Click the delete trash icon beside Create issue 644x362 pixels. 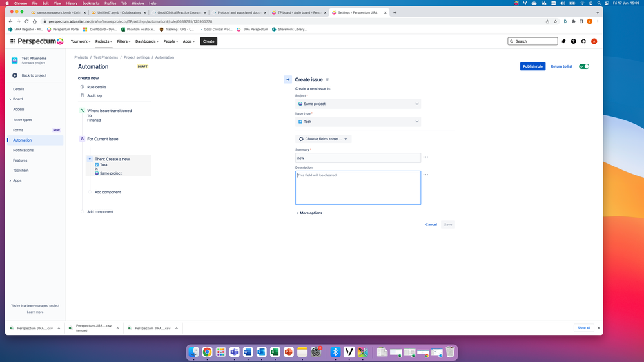click(327, 80)
